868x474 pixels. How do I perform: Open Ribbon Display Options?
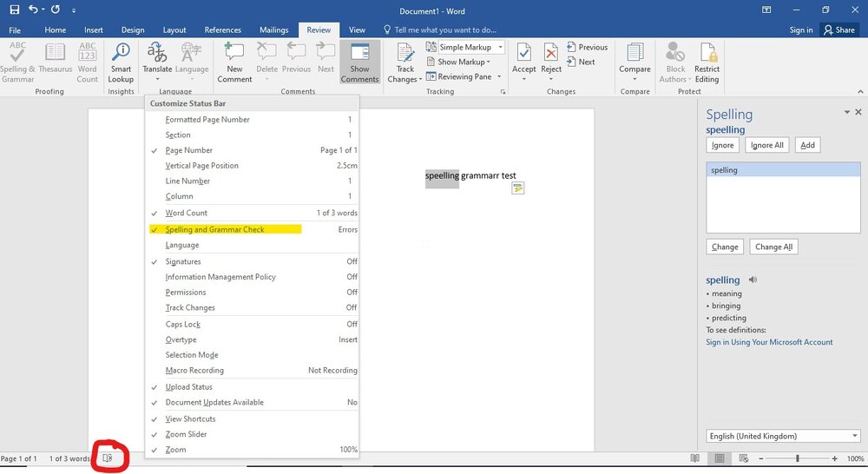coord(766,10)
